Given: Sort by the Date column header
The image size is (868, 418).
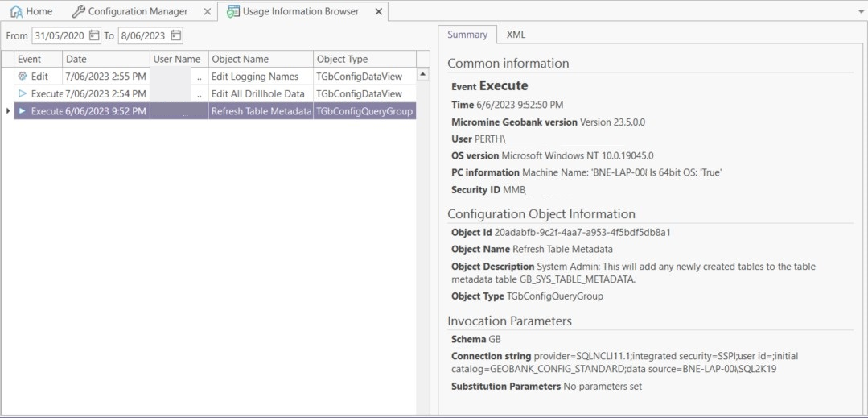Looking at the screenshot, I should coord(106,59).
